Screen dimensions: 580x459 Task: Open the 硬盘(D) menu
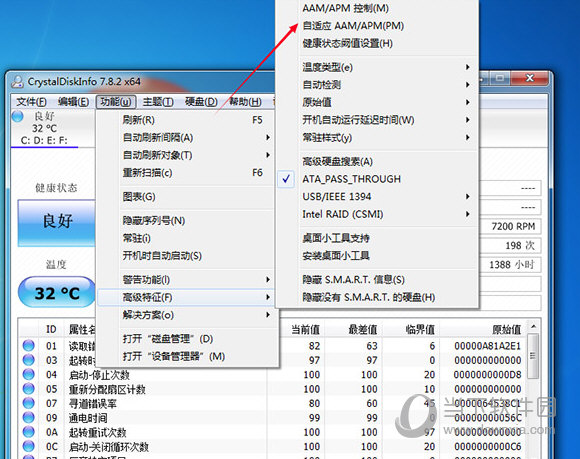(x=201, y=102)
